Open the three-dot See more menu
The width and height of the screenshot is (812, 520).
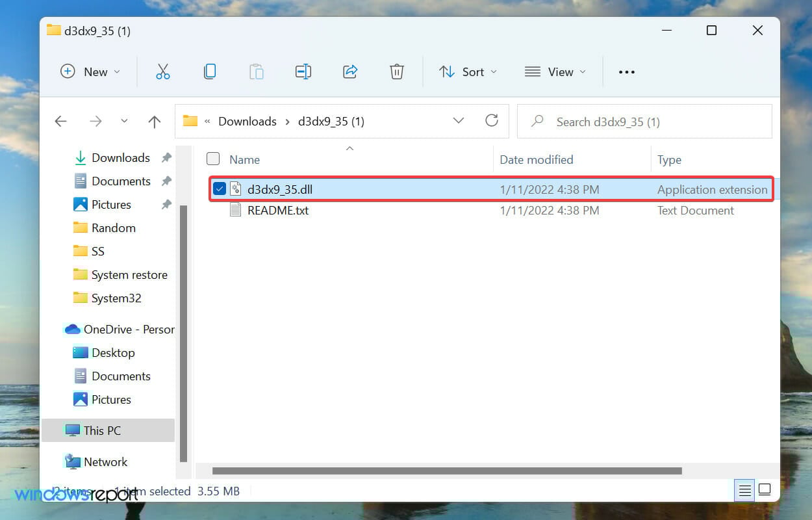click(627, 72)
